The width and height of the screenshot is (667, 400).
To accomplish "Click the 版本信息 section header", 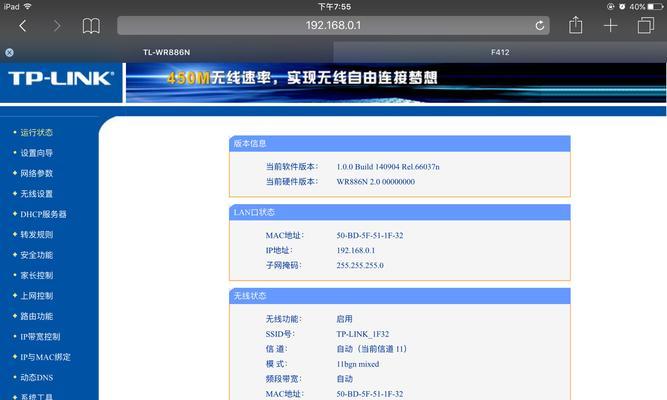I will (x=399, y=144).
